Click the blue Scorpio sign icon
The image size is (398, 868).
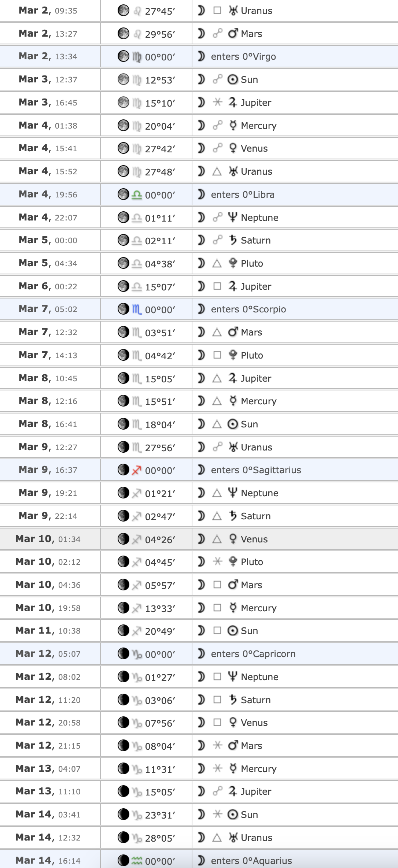point(137,309)
